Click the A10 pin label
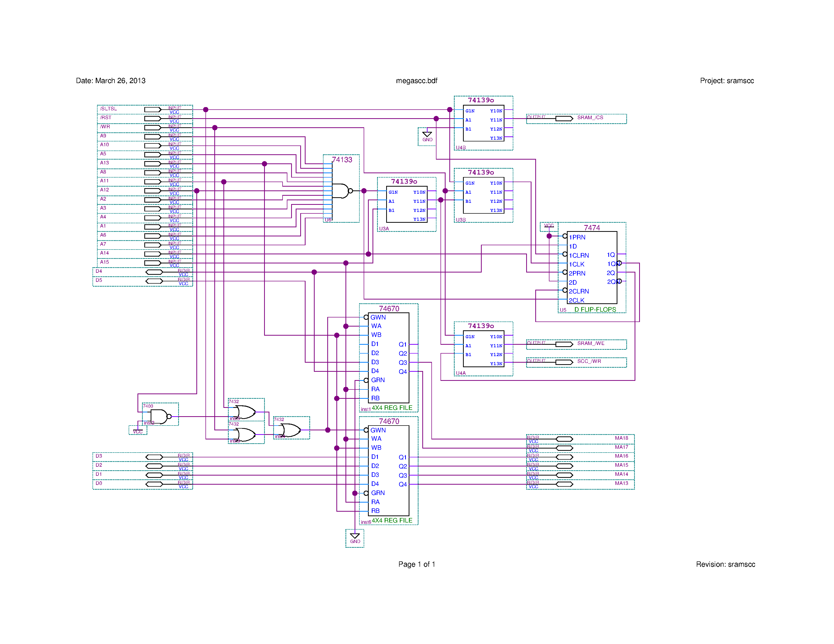834x644 pixels. (x=105, y=145)
